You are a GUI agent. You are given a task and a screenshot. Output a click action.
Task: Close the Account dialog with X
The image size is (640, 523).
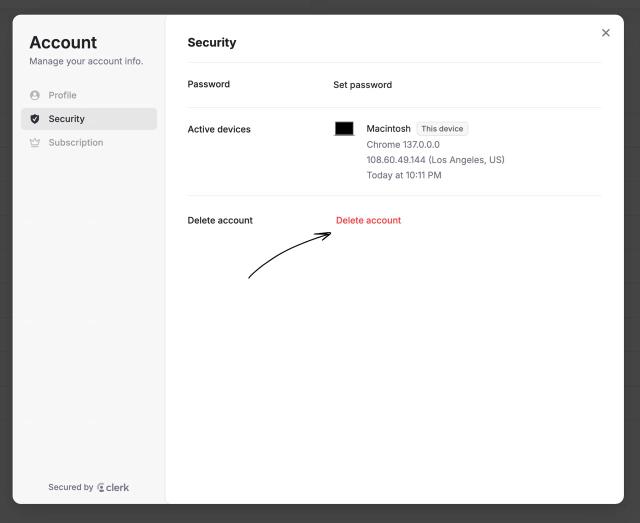tap(606, 33)
